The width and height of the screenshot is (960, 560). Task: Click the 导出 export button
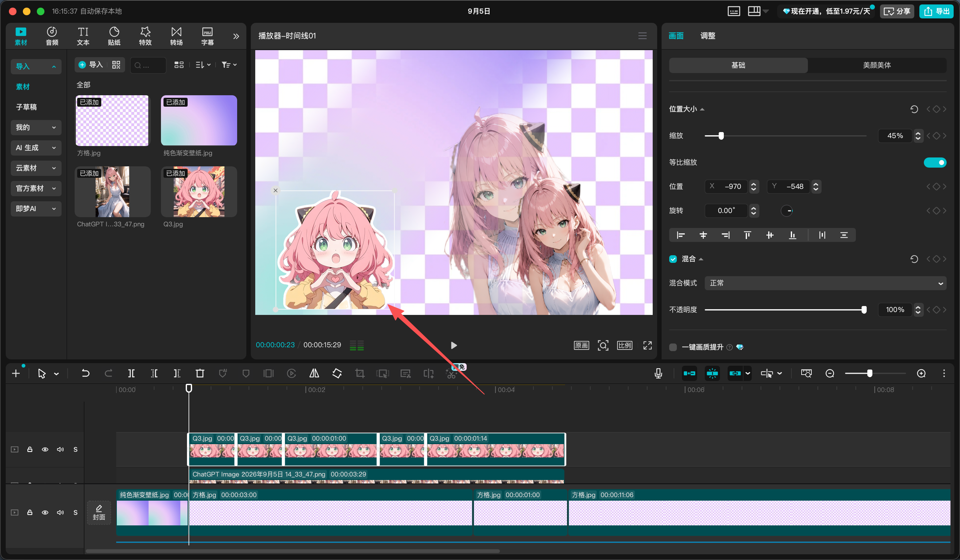click(936, 11)
